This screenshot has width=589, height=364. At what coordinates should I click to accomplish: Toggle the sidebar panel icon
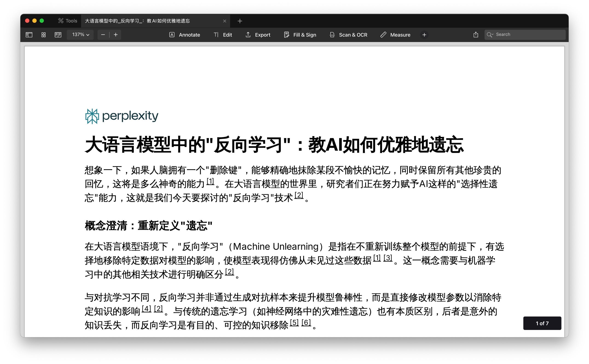tap(29, 35)
